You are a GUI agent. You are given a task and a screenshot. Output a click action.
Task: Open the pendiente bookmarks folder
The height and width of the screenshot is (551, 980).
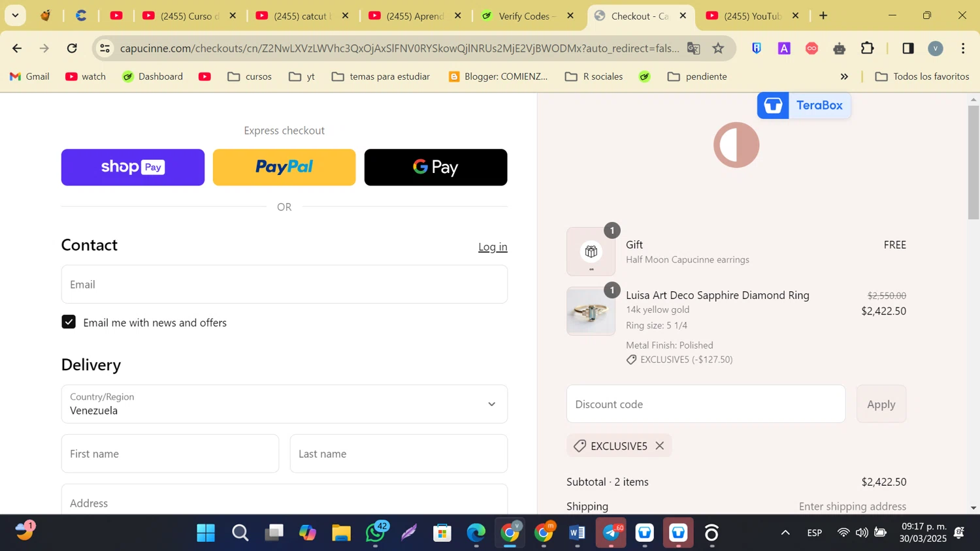pyautogui.click(x=697, y=76)
